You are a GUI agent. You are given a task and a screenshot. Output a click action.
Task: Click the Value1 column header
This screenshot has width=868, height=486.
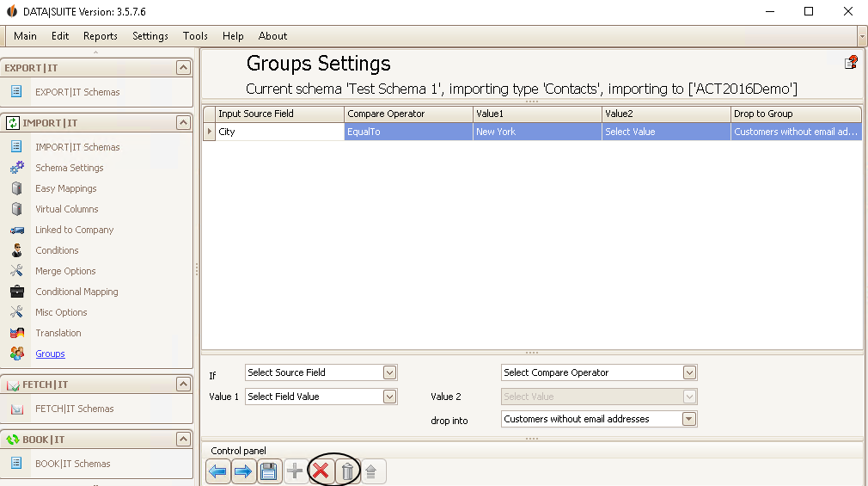click(x=537, y=114)
